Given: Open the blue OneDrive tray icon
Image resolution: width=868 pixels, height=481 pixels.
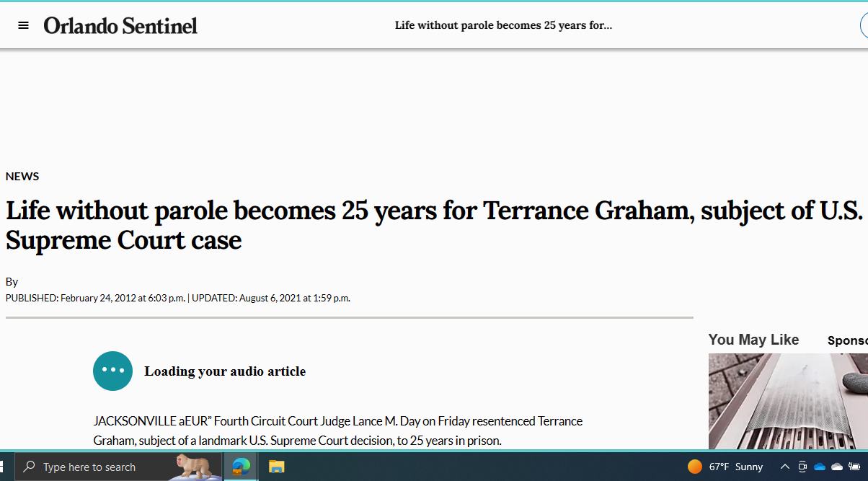Looking at the screenshot, I should coord(820,467).
